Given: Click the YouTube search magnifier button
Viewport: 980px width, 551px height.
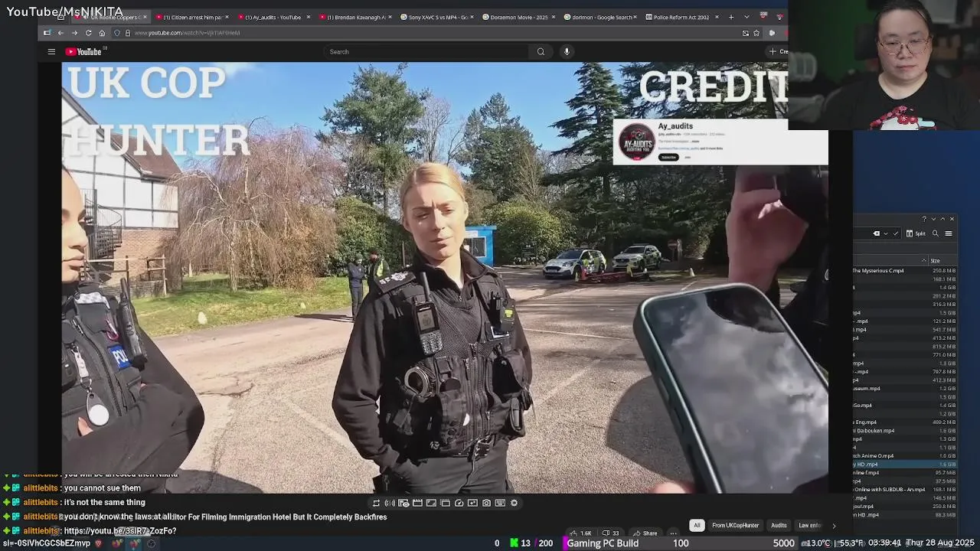Looking at the screenshot, I should (541, 52).
